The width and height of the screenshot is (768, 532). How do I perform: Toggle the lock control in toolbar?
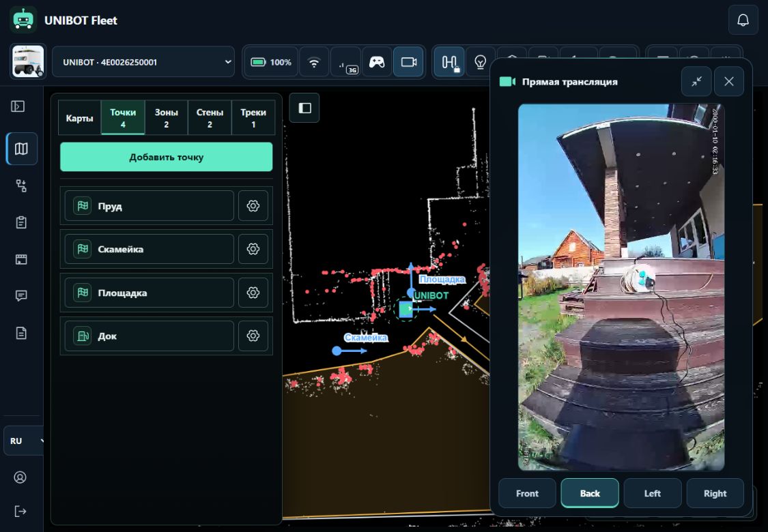pyautogui.click(x=449, y=62)
